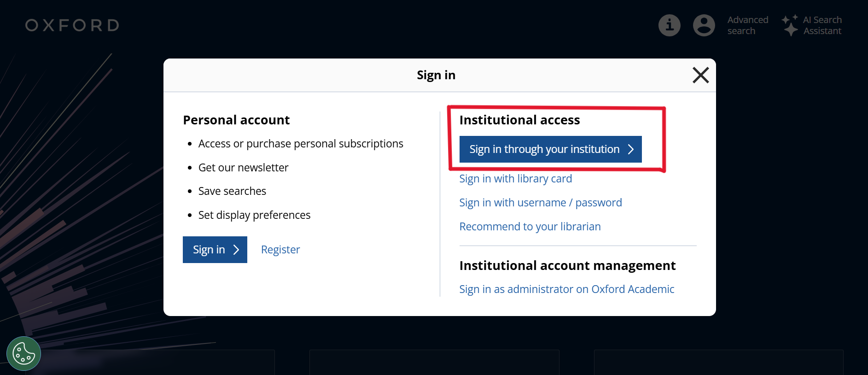Image resolution: width=868 pixels, height=375 pixels.
Task: Click the information icon in header
Action: tap(669, 25)
